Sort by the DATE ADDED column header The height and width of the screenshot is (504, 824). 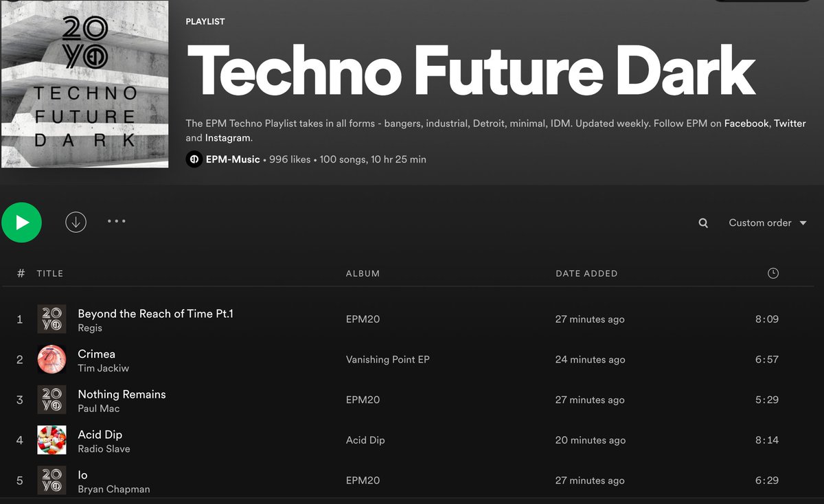pyautogui.click(x=586, y=273)
